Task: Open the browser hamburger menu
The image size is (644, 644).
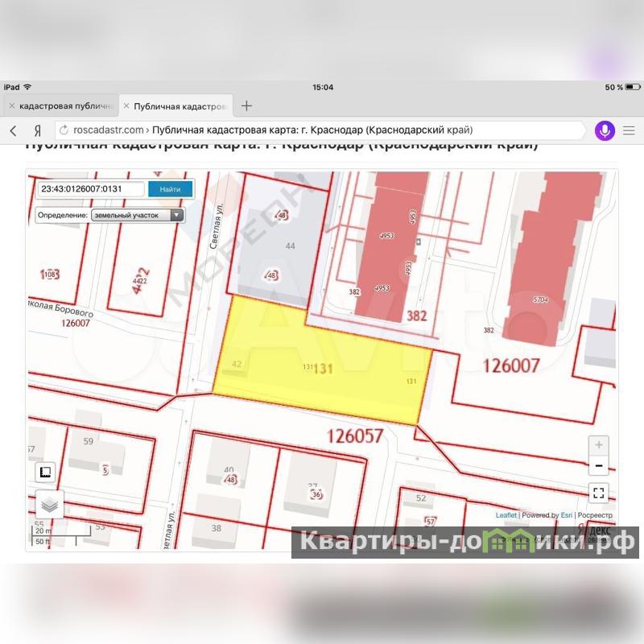Action: pyautogui.click(x=629, y=130)
